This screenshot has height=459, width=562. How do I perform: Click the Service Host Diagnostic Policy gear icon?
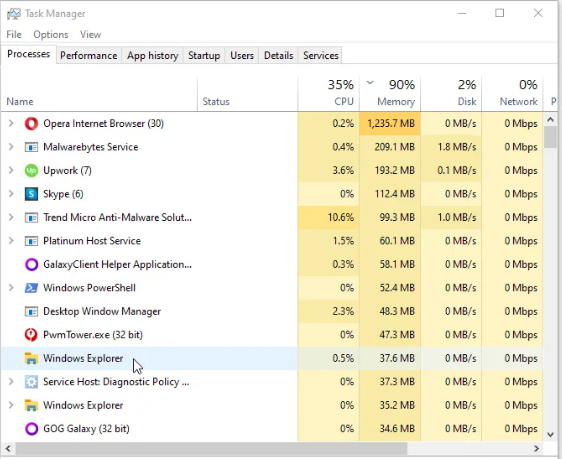(31, 382)
